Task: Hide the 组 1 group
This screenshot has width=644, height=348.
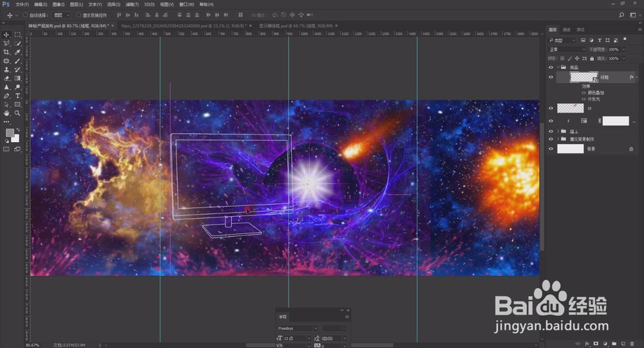Action: click(551, 131)
